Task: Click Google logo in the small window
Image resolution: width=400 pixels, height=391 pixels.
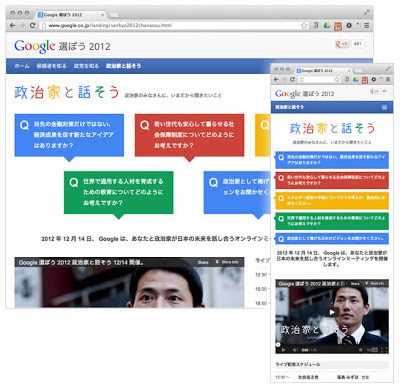Action: coord(288,94)
